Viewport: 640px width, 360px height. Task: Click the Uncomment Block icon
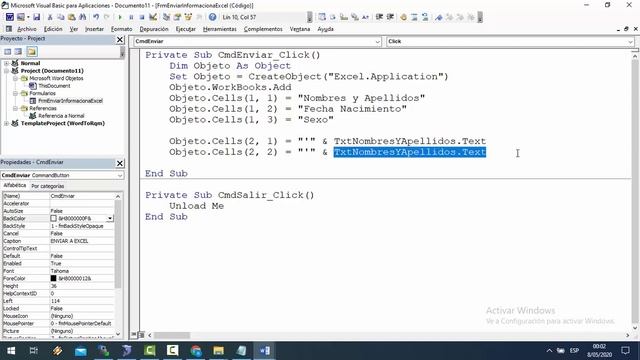click(425, 17)
